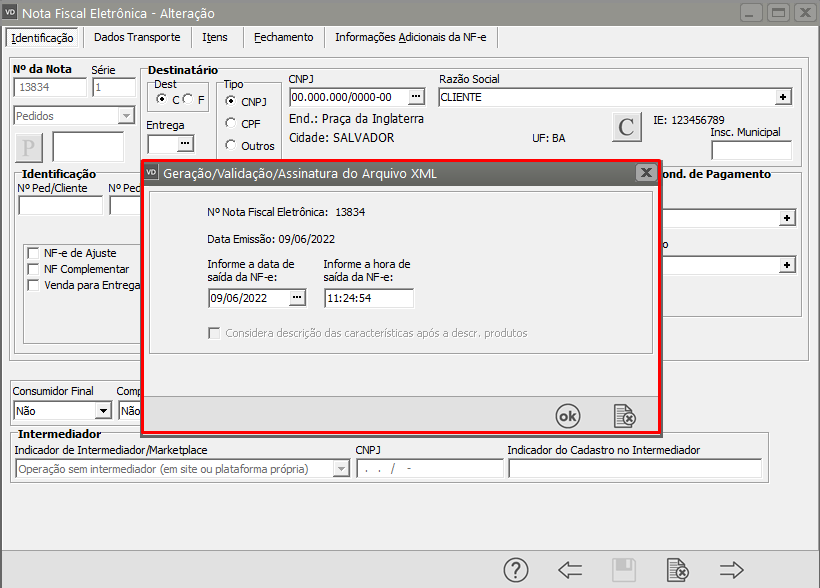Image resolution: width=820 pixels, height=588 pixels.
Task: Expand the Razão Social plus button
Action: coord(784,97)
